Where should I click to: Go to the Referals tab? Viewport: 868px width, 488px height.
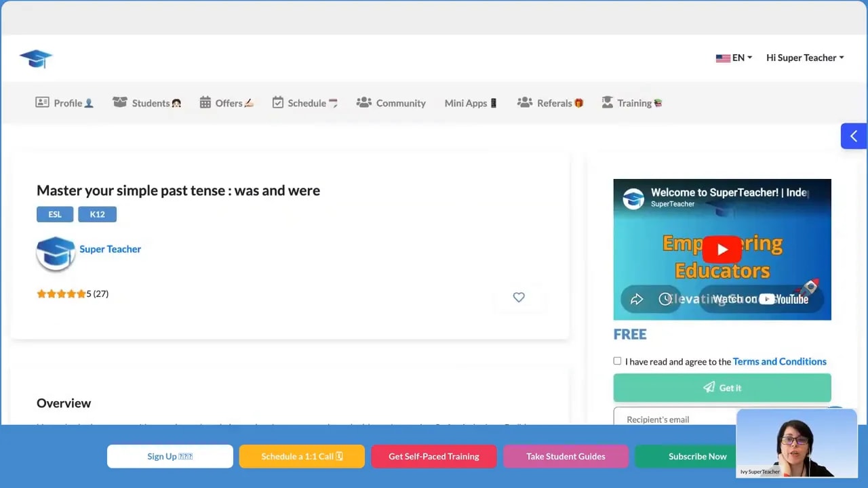[551, 103]
